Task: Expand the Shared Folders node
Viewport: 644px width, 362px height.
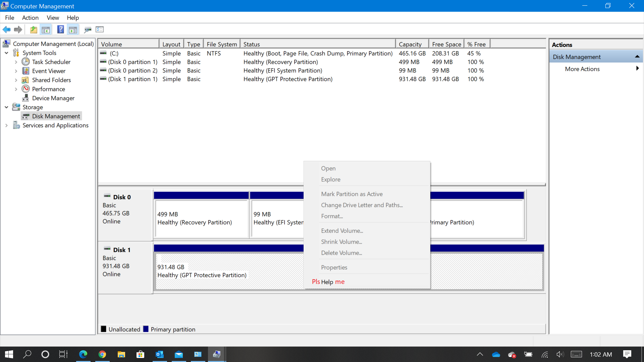Action: [16, 80]
